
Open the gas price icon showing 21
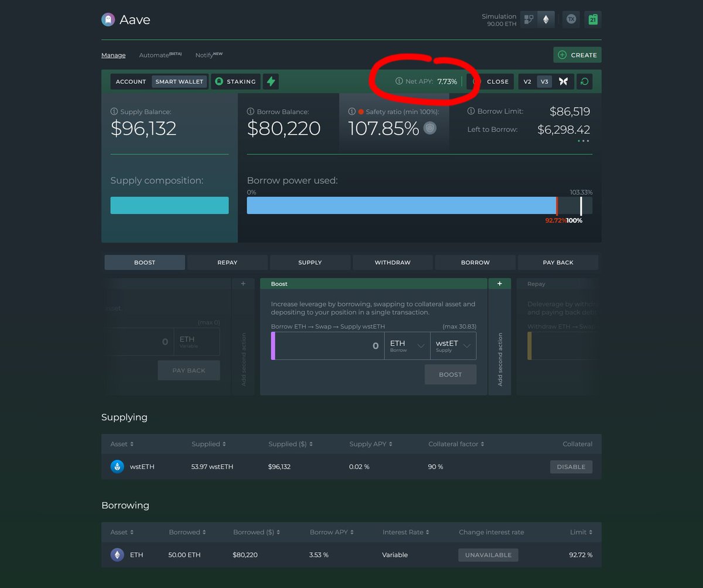pyautogui.click(x=593, y=19)
